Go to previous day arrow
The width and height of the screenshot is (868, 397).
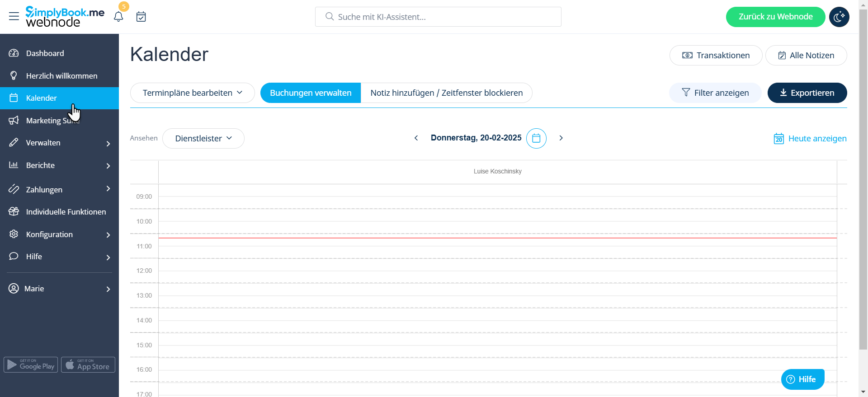point(416,138)
